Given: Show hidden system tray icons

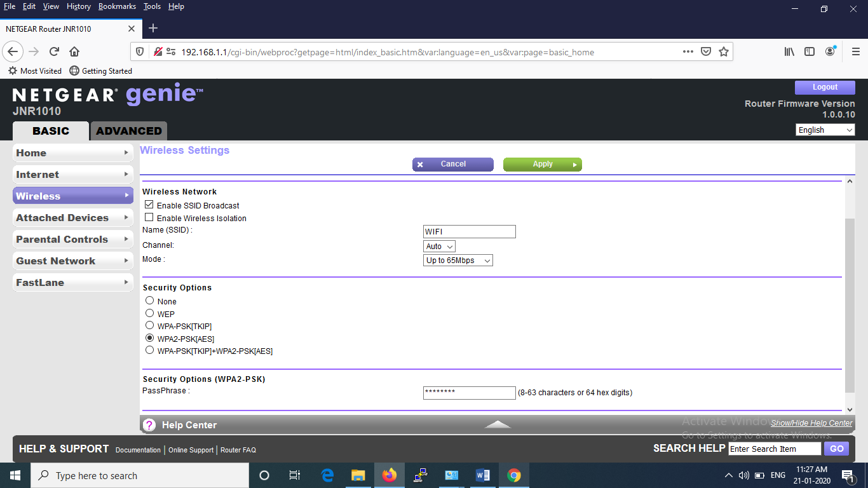Looking at the screenshot, I should tap(728, 475).
